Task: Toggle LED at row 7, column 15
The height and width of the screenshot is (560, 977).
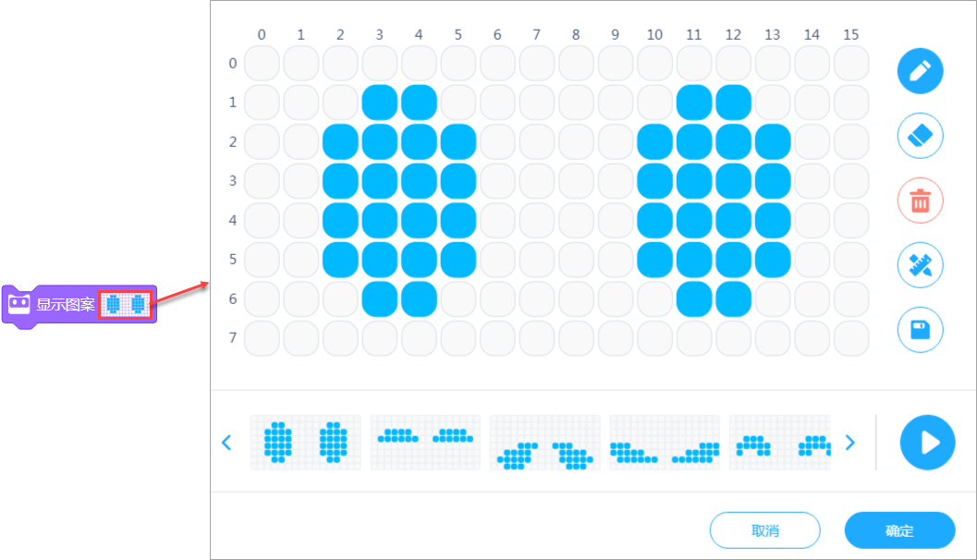Action: tap(850, 337)
